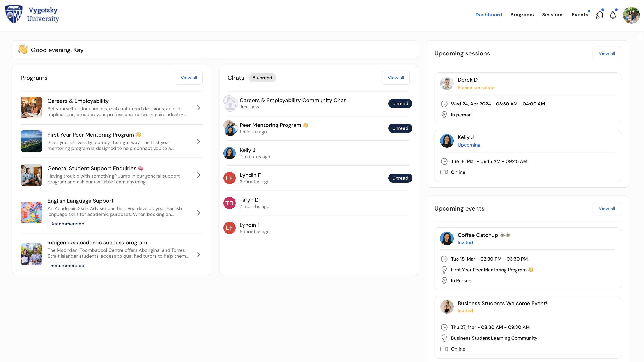This screenshot has height=362, width=644.
Task: Click the TD avatar of Taryn D chat
Action: point(229,203)
